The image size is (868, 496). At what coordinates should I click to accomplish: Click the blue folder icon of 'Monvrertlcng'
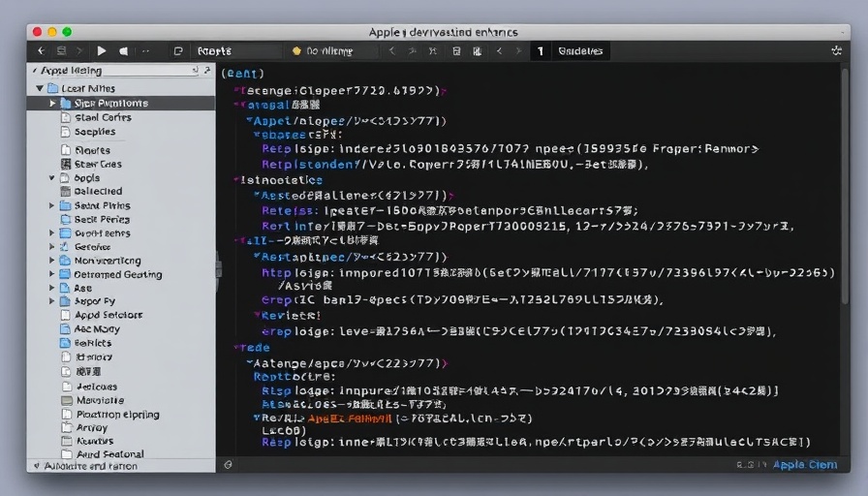[x=65, y=261]
